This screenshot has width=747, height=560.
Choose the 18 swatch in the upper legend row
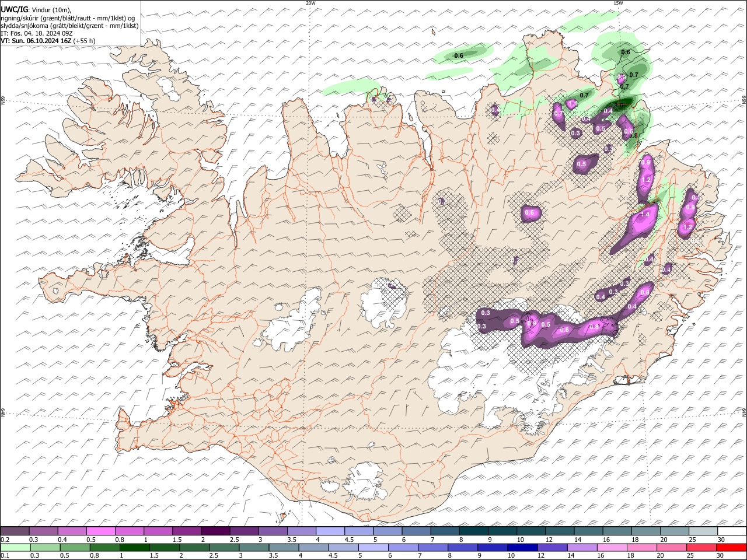point(645,531)
